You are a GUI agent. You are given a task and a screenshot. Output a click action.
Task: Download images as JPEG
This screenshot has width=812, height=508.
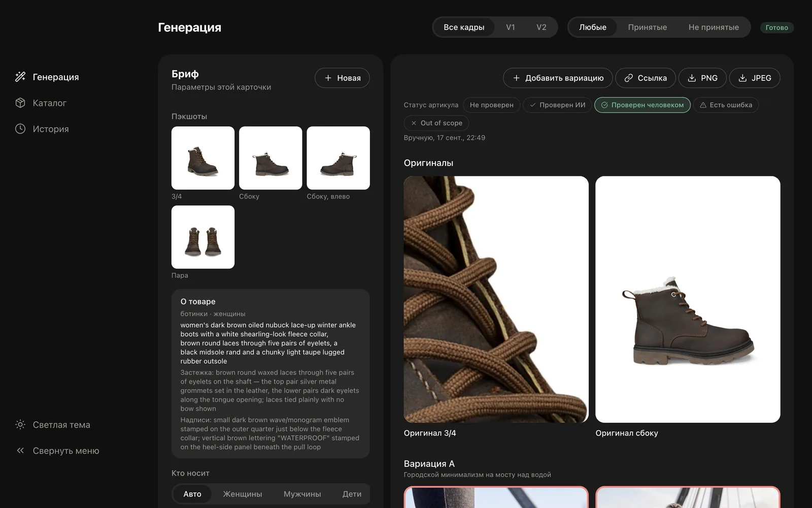click(755, 78)
